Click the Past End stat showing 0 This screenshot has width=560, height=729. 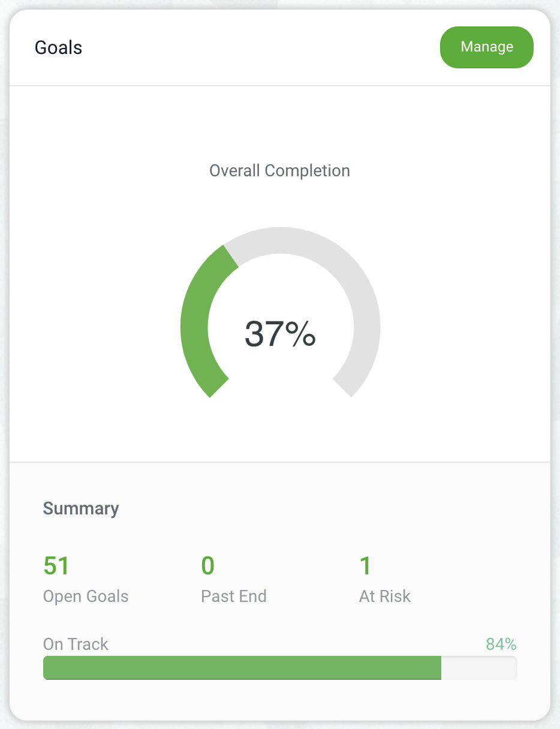coord(207,565)
